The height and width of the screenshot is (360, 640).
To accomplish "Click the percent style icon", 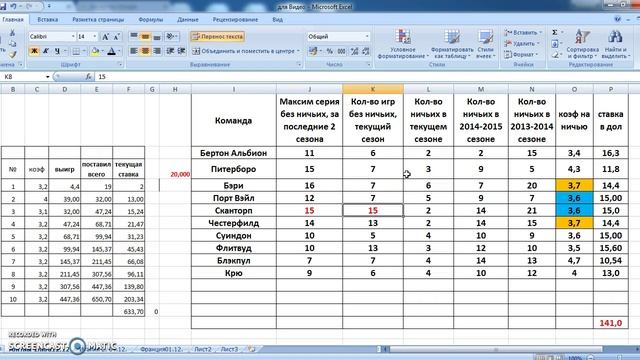I will [329, 51].
